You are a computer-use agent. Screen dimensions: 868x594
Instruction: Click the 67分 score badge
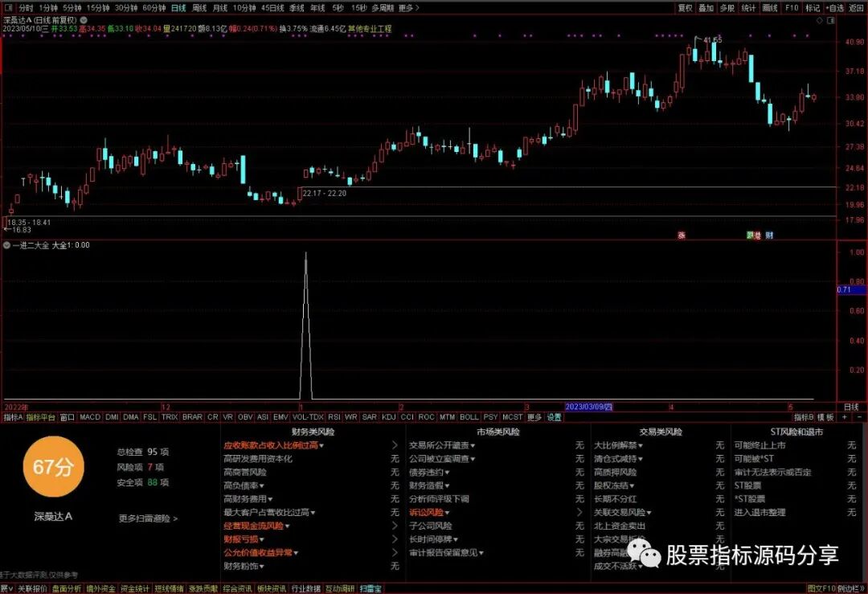coord(53,467)
